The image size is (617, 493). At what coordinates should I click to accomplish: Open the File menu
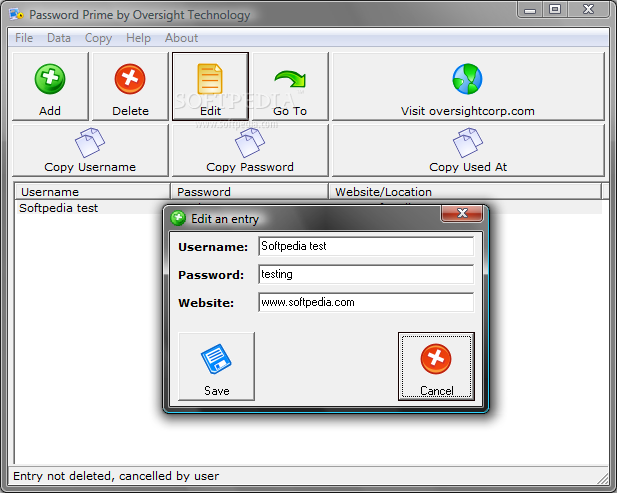[x=24, y=38]
